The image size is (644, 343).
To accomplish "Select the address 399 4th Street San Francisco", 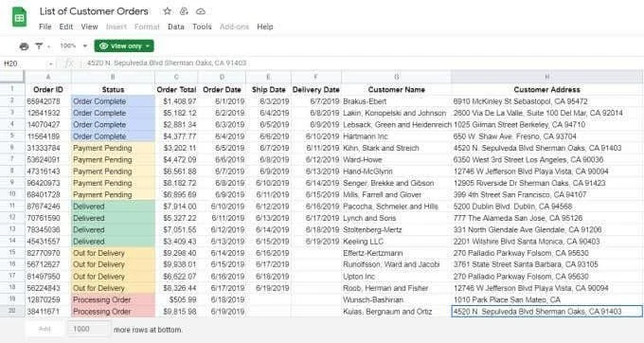I will click(546, 194).
